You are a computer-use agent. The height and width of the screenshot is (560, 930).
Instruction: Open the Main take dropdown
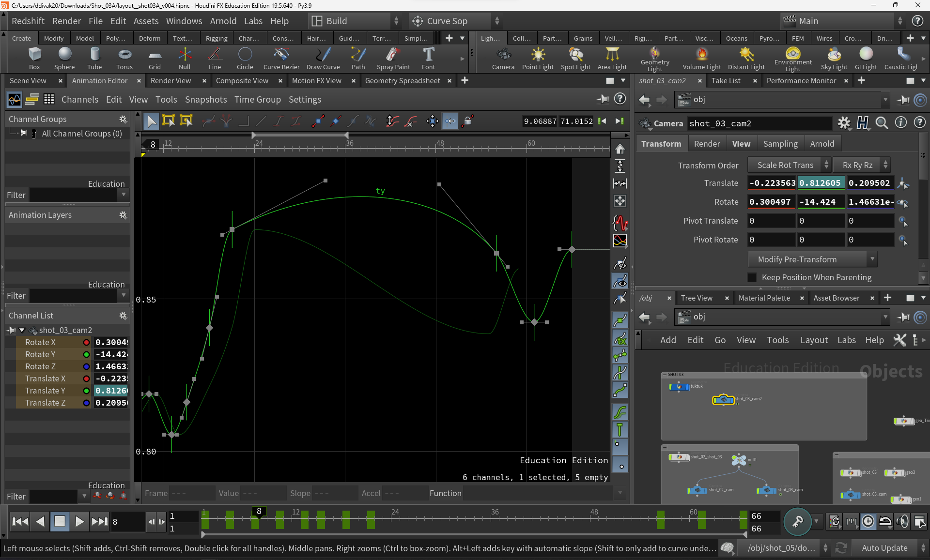(x=843, y=21)
